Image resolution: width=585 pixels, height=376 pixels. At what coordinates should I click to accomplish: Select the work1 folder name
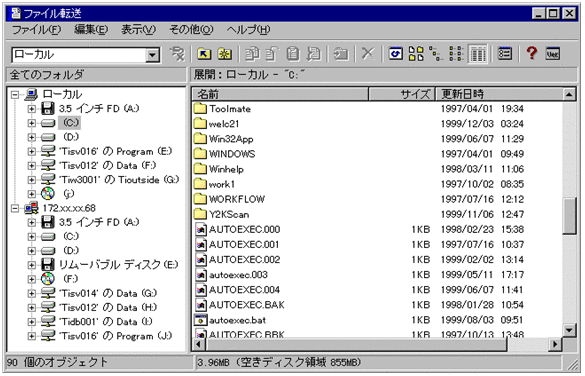point(222,184)
